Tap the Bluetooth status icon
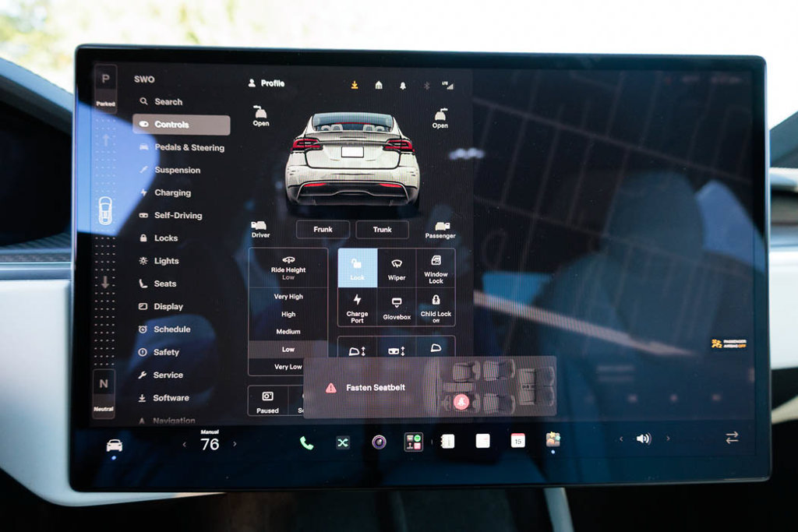This screenshot has width=798, height=532. point(427,86)
